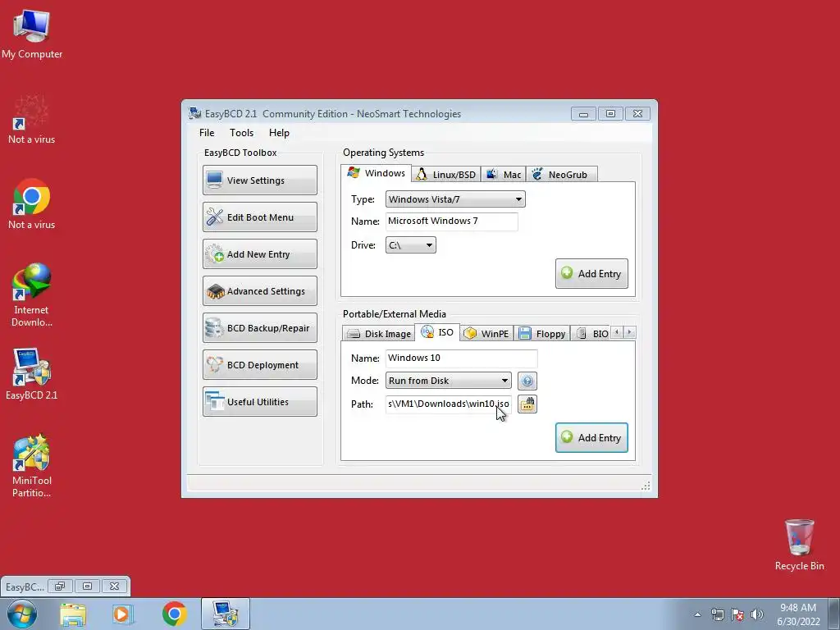
Task: Open the Tools menu
Action: pyautogui.click(x=242, y=133)
